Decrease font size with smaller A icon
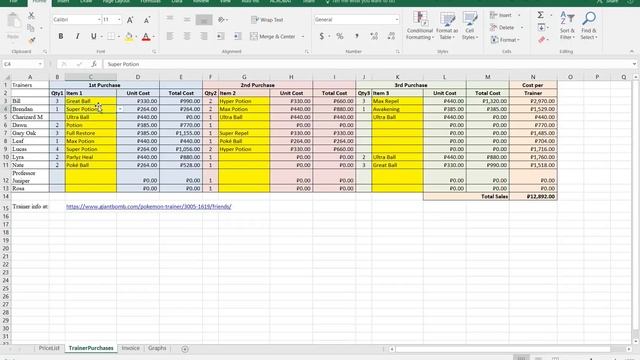The height and width of the screenshot is (360, 640). coord(147,20)
